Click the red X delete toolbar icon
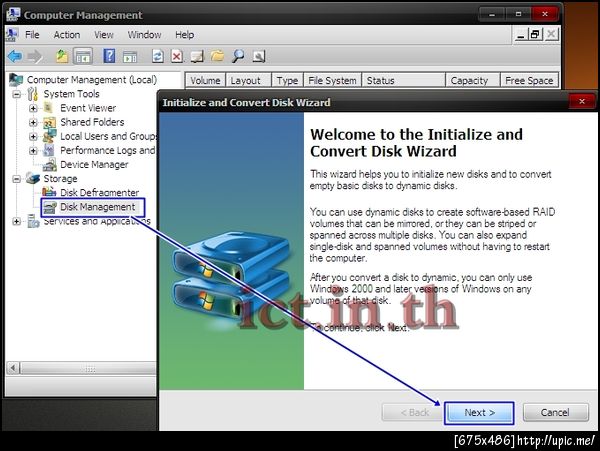 point(176,57)
